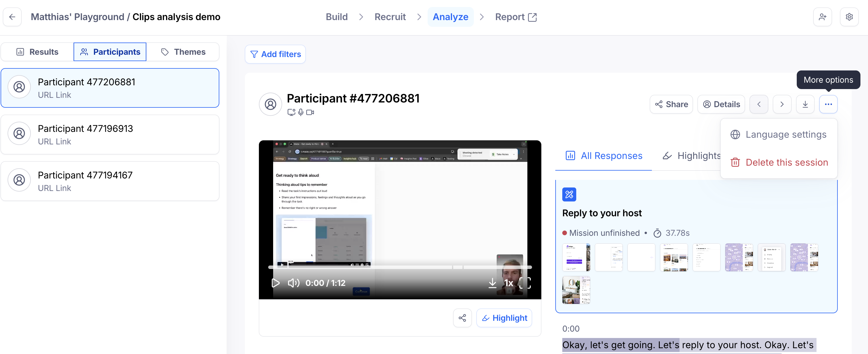868x354 pixels.
Task: Click the Participant #477206881 heading
Action: click(x=353, y=98)
